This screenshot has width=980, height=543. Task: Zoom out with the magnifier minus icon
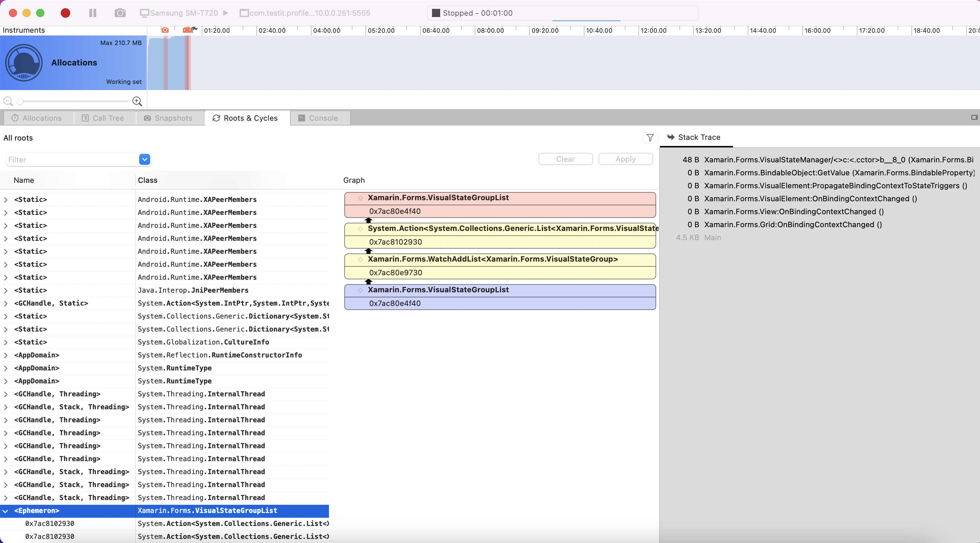coord(8,102)
